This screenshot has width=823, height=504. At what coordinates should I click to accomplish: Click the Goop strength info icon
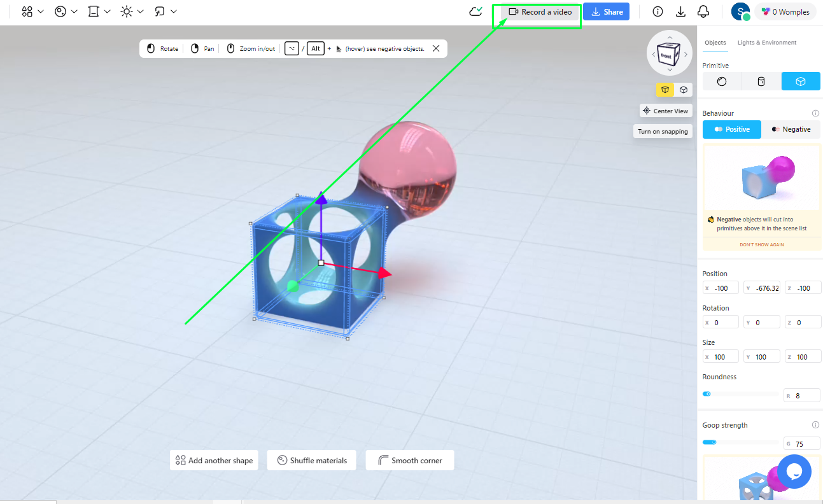(x=815, y=425)
